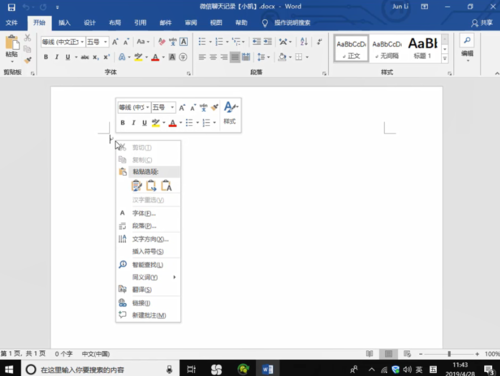Open ribbon font name dropdown
500x376 pixels.
pyautogui.click(x=82, y=42)
